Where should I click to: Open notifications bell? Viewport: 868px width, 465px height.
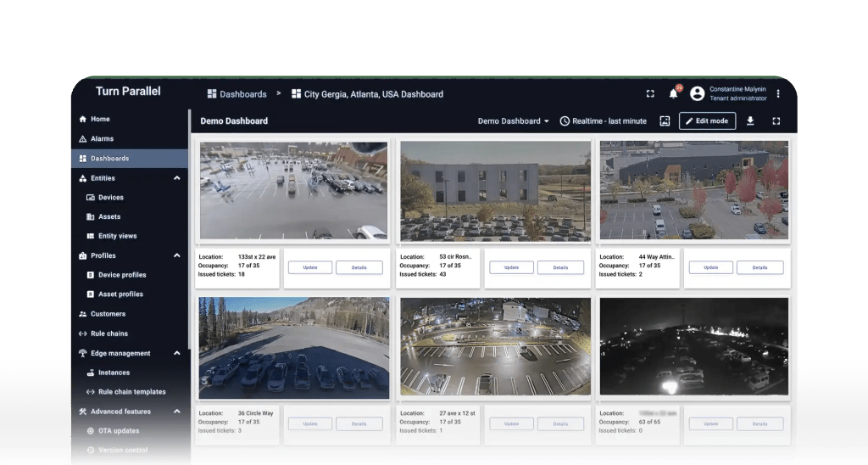[673, 93]
